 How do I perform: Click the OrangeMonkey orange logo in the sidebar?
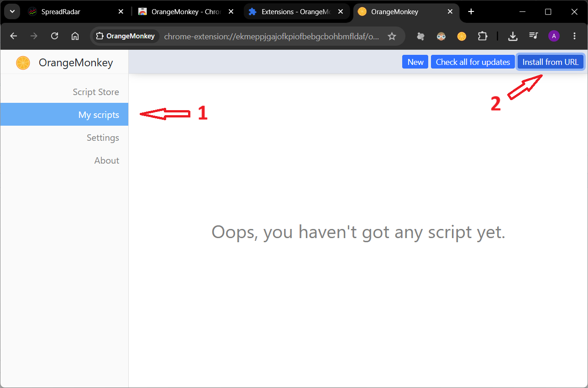(23, 63)
